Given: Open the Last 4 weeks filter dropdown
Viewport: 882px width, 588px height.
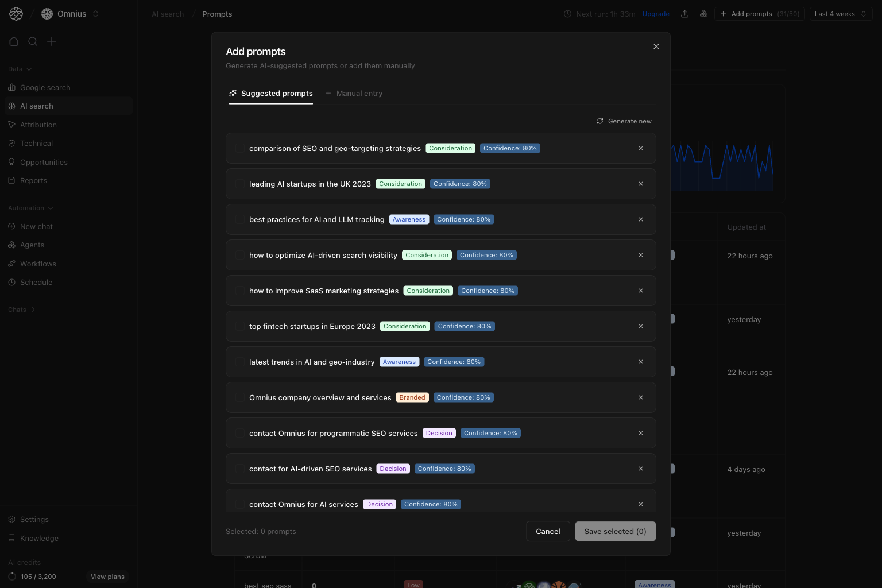Looking at the screenshot, I should pyautogui.click(x=840, y=14).
